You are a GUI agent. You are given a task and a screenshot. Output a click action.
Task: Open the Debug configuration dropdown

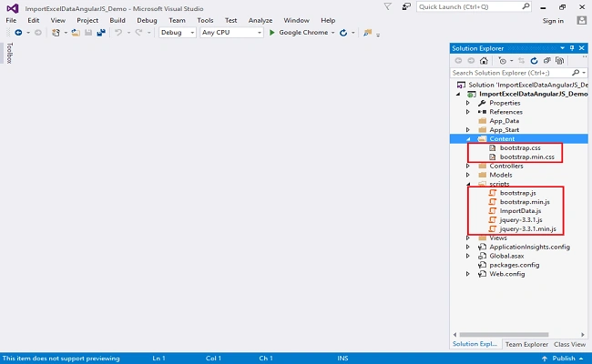tap(177, 33)
